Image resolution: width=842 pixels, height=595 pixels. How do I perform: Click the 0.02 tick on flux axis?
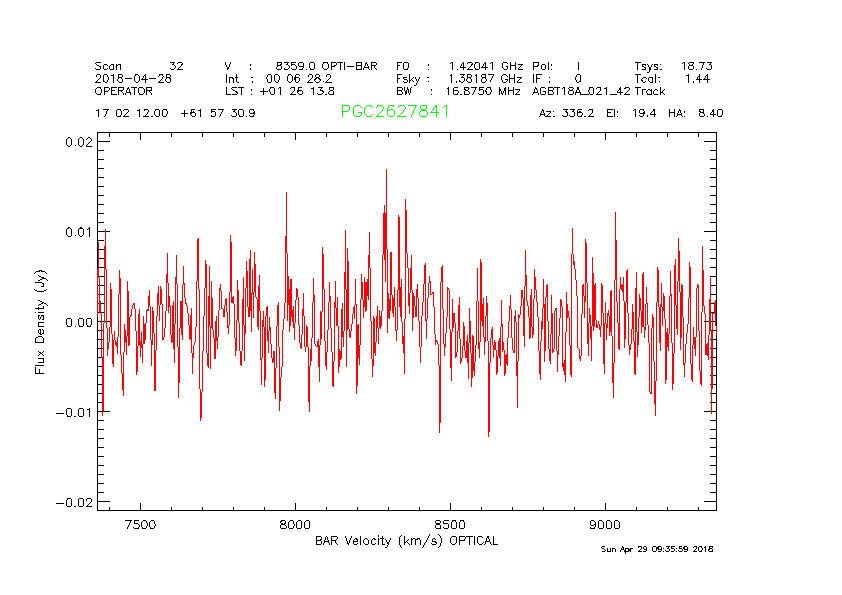pyautogui.click(x=81, y=142)
